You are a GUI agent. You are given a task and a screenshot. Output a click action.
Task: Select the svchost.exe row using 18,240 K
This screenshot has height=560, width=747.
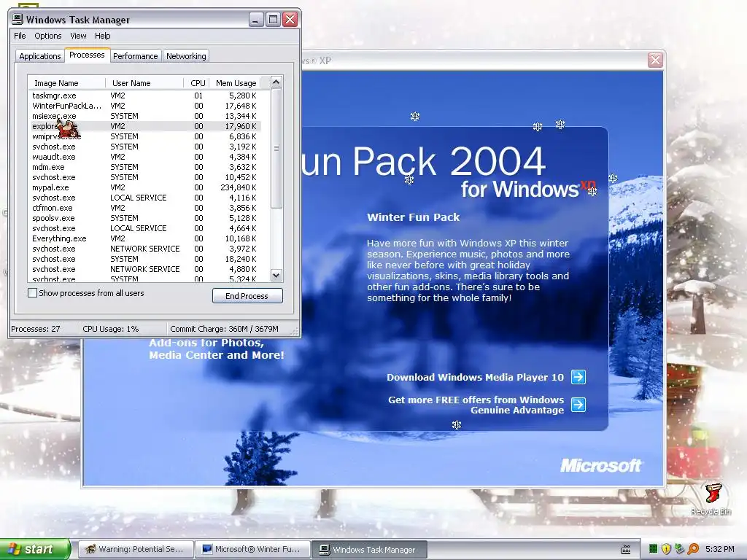(x=145, y=259)
